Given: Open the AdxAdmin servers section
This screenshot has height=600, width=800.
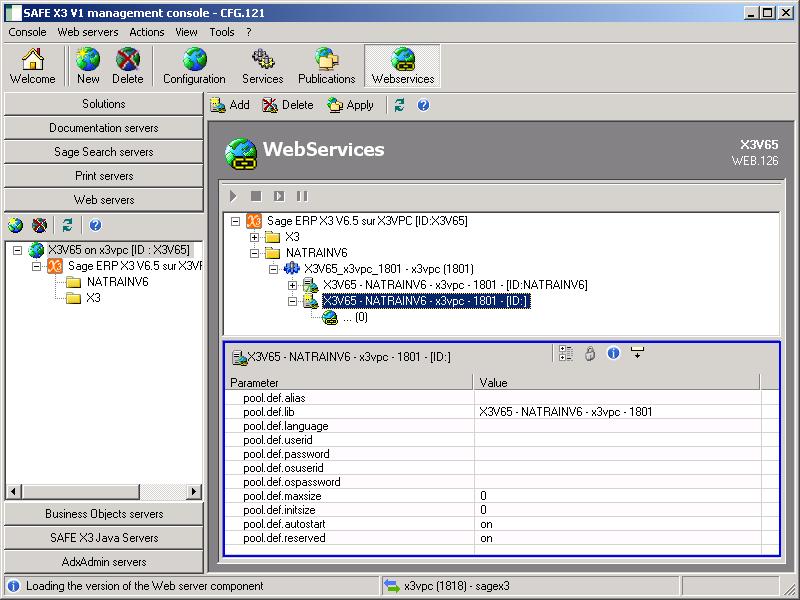Looking at the screenshot, I should (104, 562).
